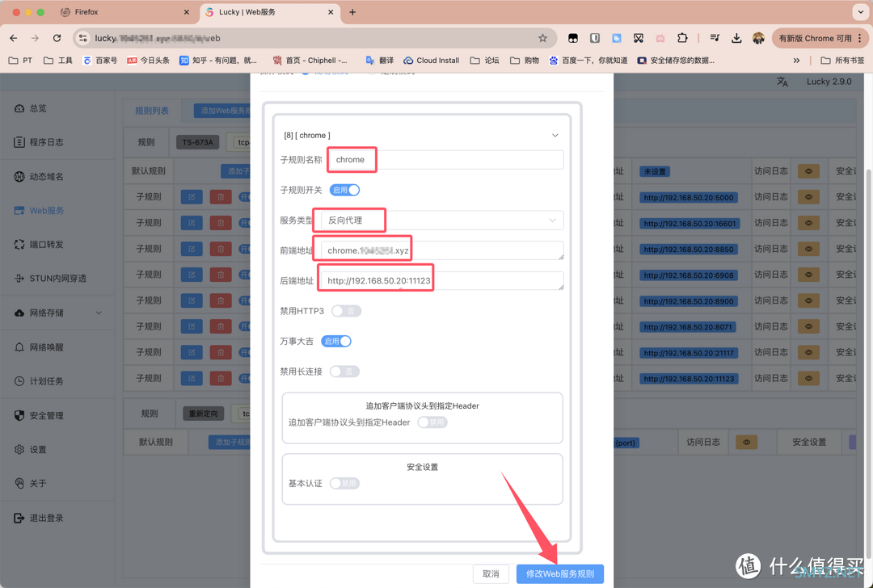Open the profile avatar in toolbar
873x588 pixels.
pos(757,39)
